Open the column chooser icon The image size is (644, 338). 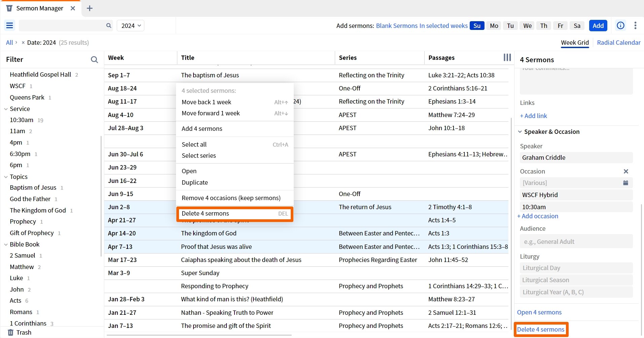coord(507,58)
